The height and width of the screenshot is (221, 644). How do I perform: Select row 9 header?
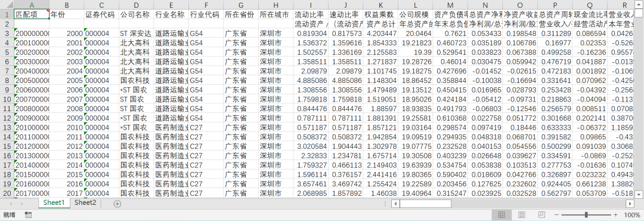tap(7, 89)
